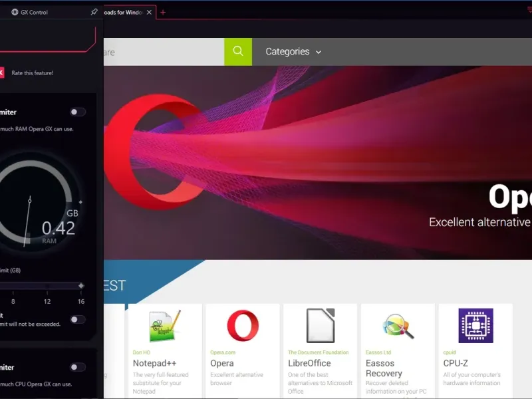Expand the Categories dropdown
The height and width of the screenshot is (399, 532).
(293, 52)
